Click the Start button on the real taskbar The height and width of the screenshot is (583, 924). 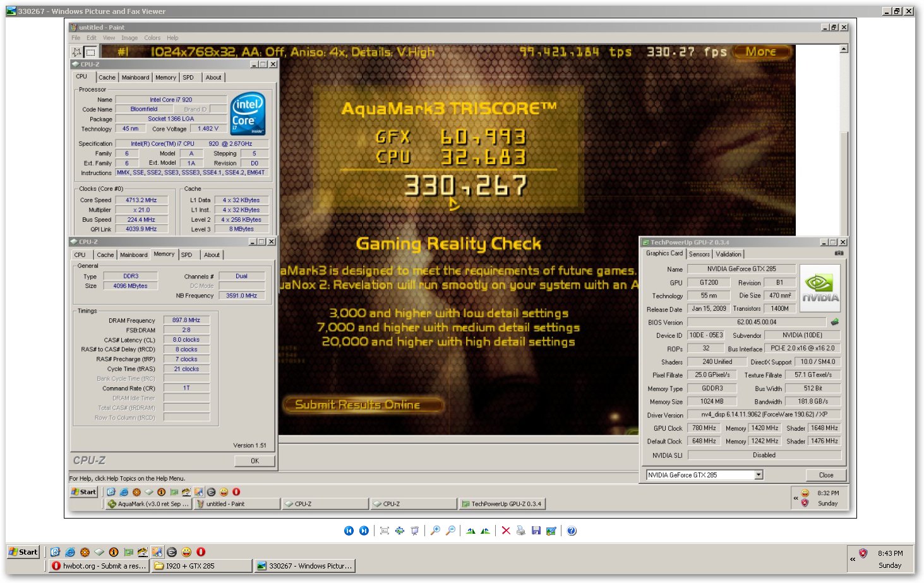(x=23, y=551)
